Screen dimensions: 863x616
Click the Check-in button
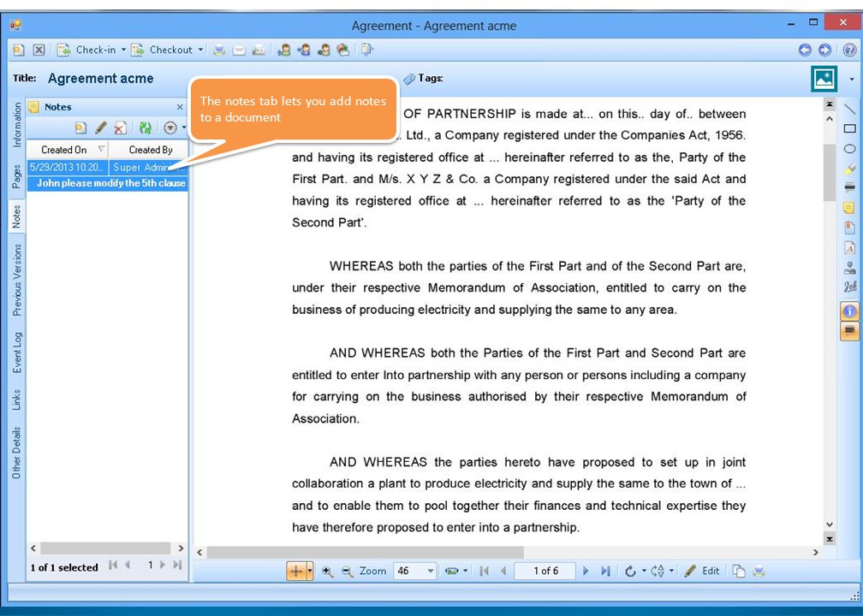[x=86, y=50]
